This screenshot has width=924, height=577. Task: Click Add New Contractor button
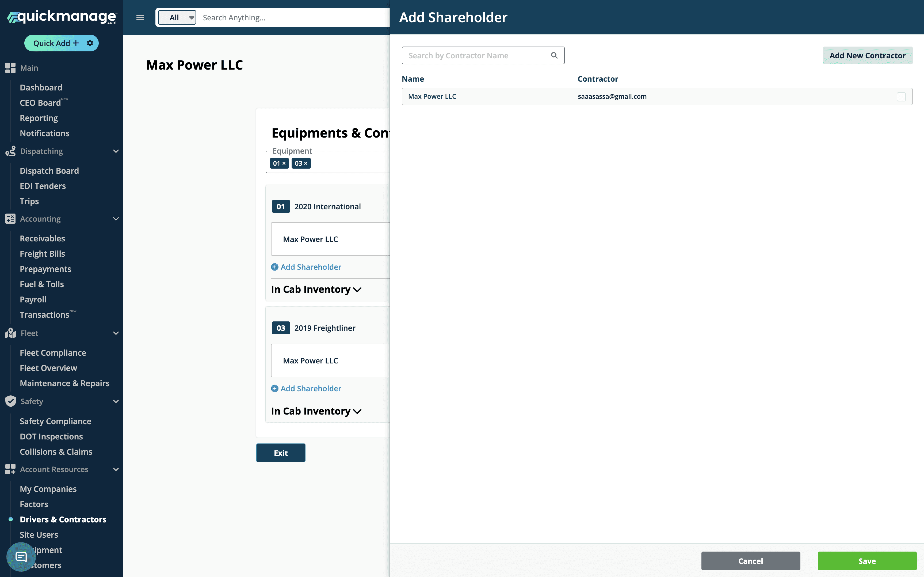(867, 55)
